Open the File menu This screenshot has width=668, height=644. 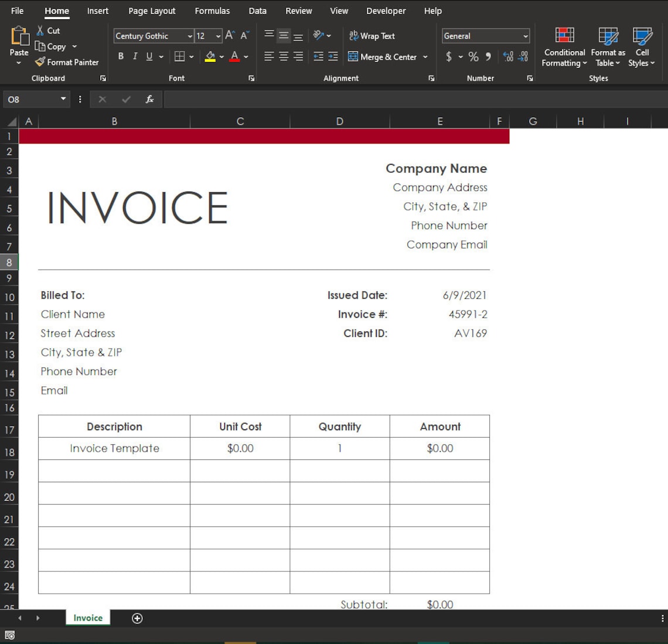[17, 11]
